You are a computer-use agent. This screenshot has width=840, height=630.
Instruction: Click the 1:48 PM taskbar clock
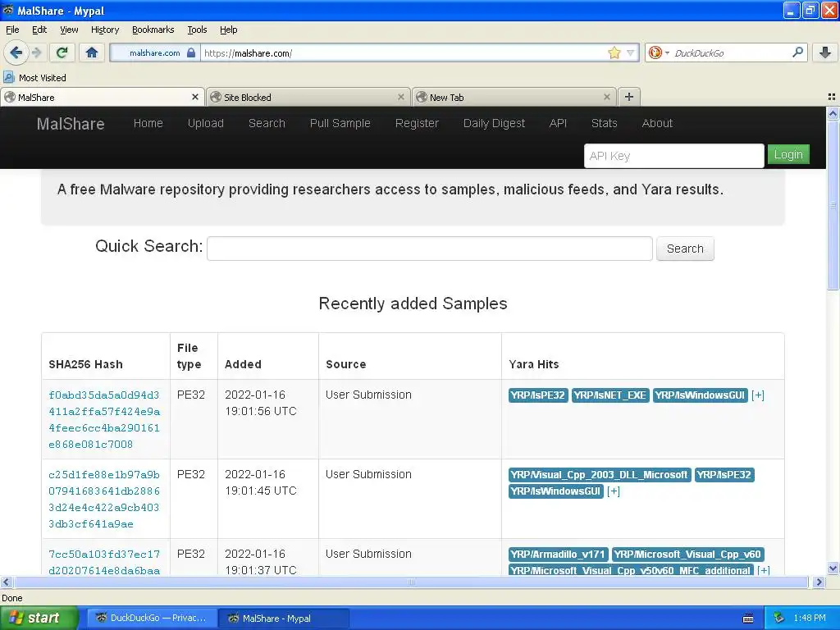810,618
